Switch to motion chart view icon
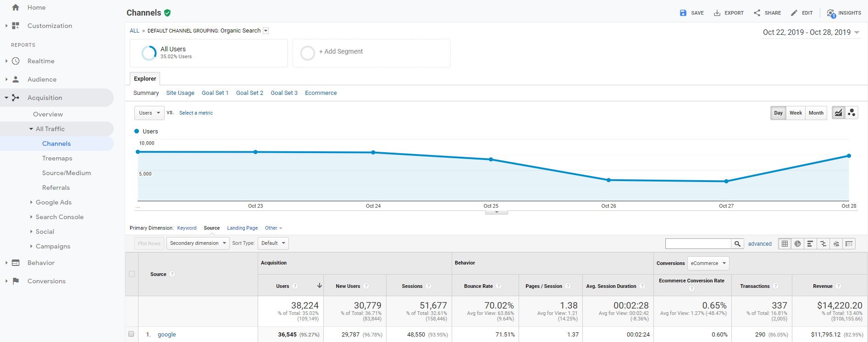 pos(851,113)
